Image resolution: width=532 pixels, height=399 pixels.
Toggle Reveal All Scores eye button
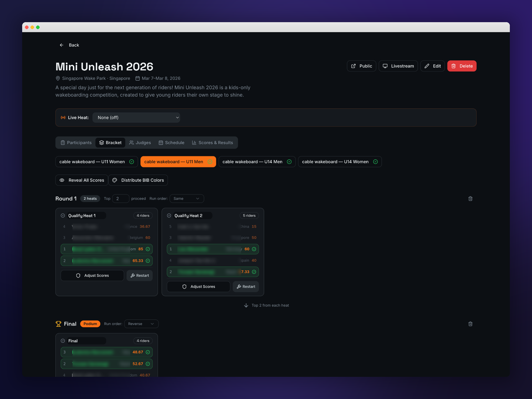tap(82, 180)
